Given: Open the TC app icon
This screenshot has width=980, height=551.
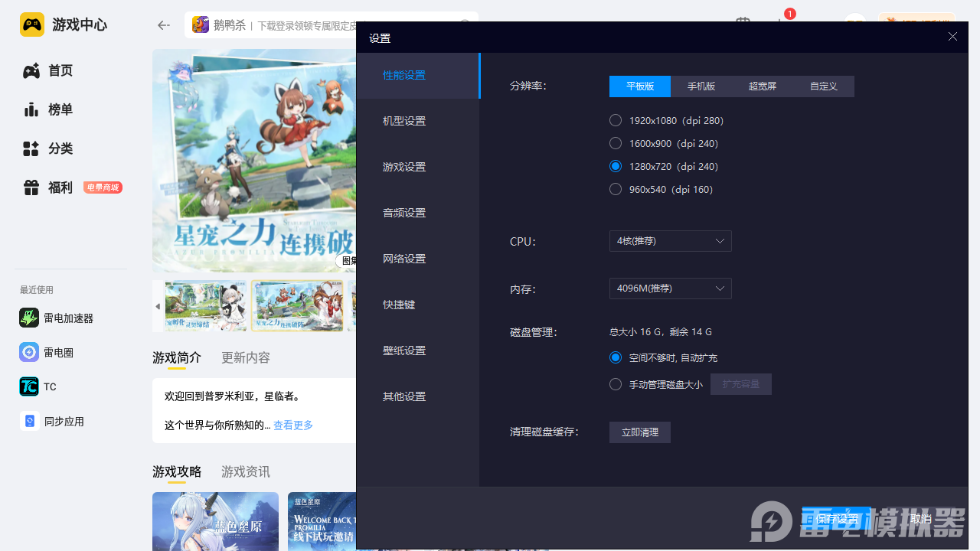Looking at the screenshot, I should click(29, 386).
